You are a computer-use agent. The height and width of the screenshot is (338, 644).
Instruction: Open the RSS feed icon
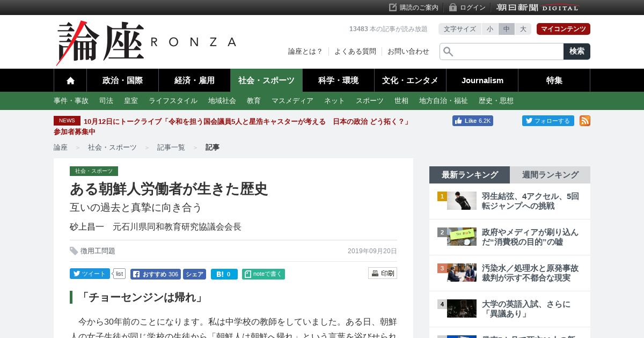585,121
